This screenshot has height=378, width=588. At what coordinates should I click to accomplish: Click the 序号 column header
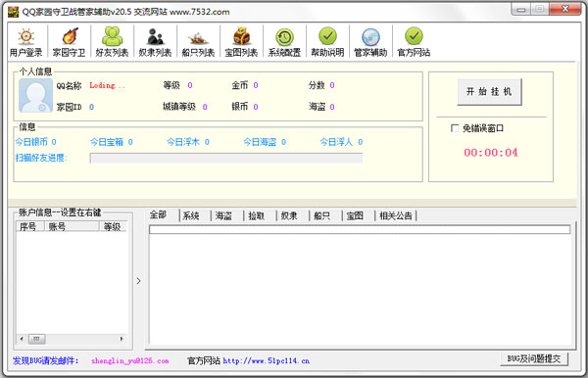30,226
